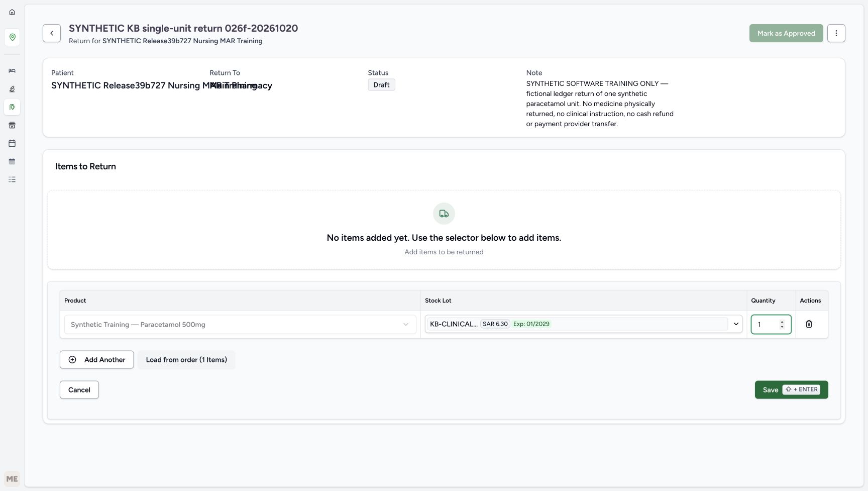Go to the home icon in sidebar
Viewport: 868px width, 491px height.
coord(12,12)
